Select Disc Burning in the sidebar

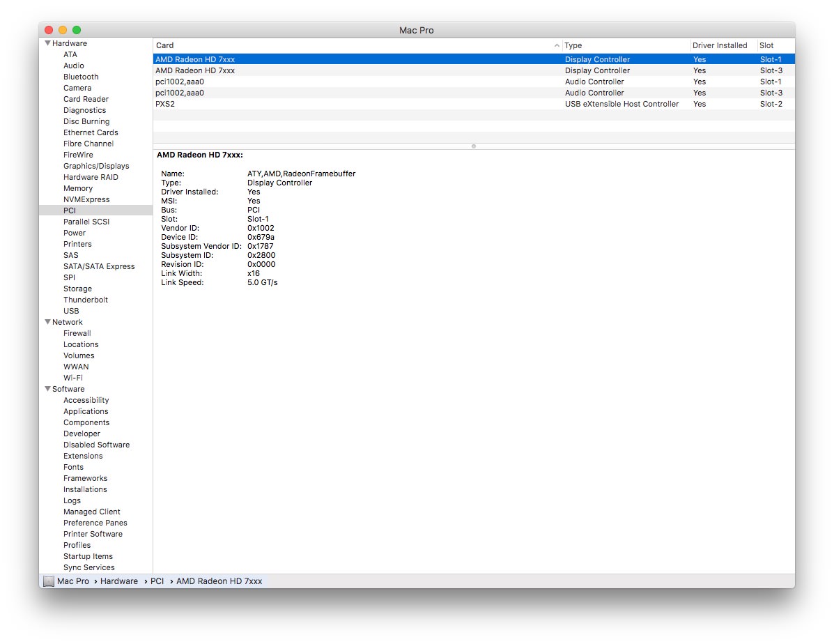(86, 121)
